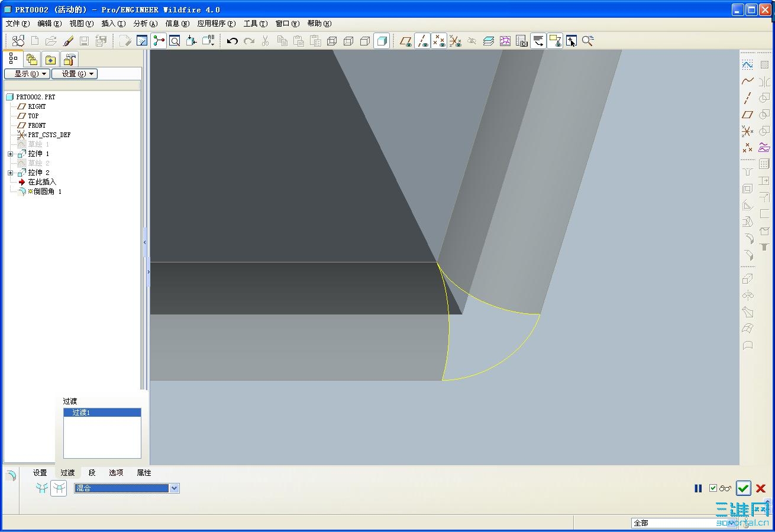Open the 视图 menu
This screenshot has height=532, width=775.
(x=81, y=24)
